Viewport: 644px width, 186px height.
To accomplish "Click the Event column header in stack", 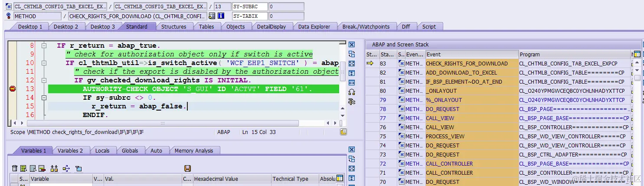I will point(471,54).
